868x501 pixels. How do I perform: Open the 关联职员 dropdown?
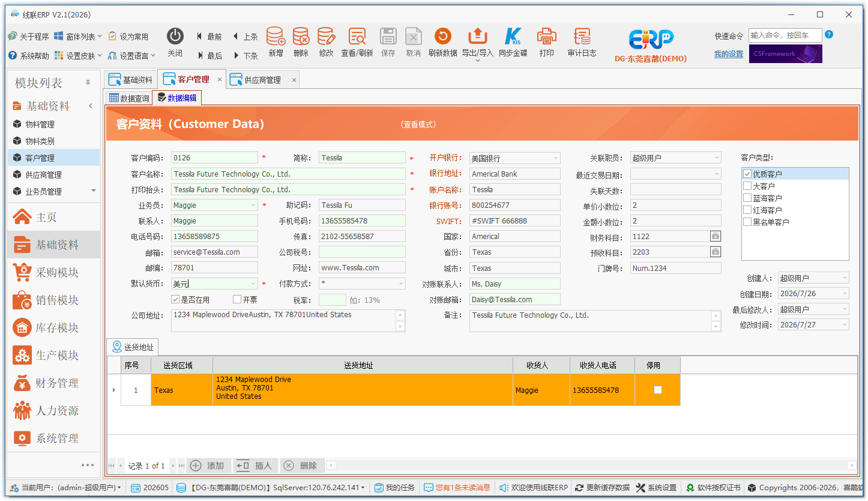tap(717, 159)
